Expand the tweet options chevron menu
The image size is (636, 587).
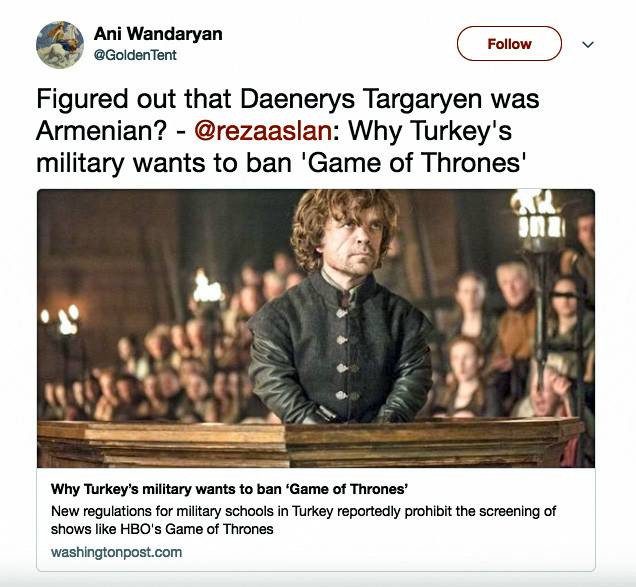point(588,44)
